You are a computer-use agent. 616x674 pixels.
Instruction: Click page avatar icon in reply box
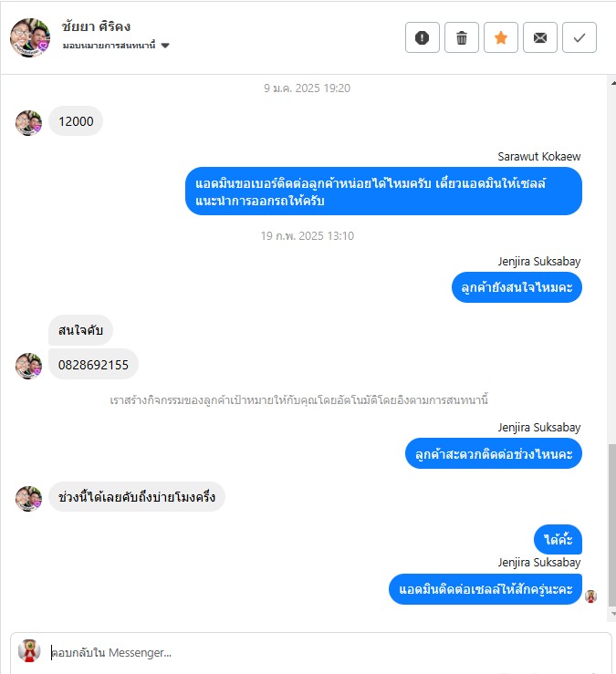(29, 651)
